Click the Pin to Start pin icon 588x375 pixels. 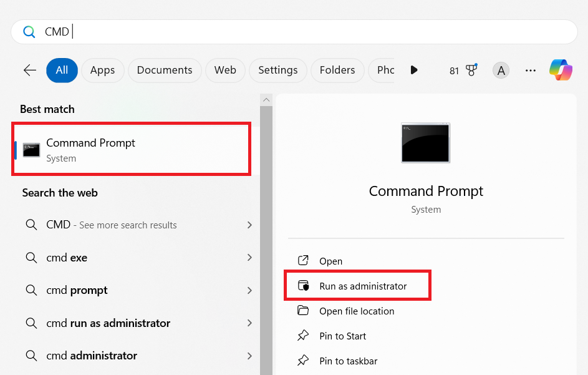coord(303,336)
